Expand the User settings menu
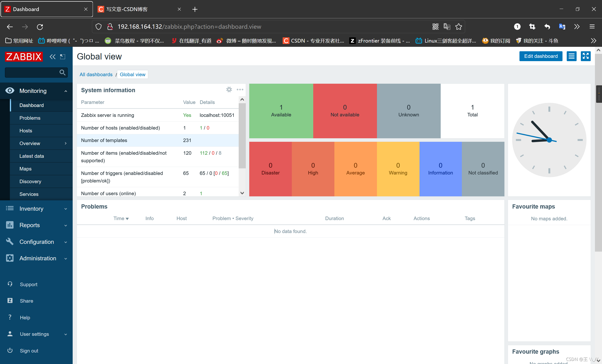 pos(34,334)
